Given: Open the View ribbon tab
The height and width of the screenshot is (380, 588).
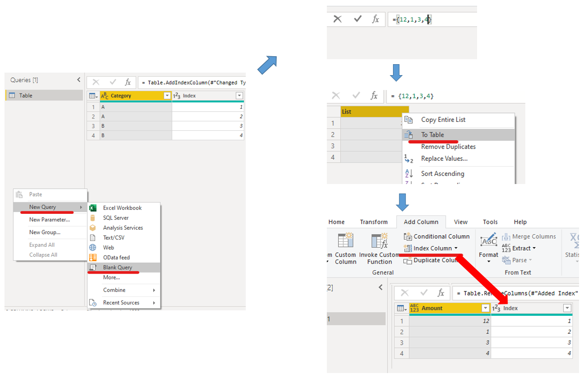Looking at the screenshot, I should 461,222.
